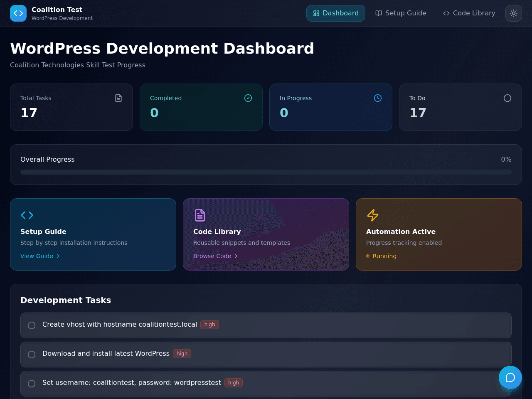
Task: Click the Coalition Test brand title
Action: coord(57,10)
